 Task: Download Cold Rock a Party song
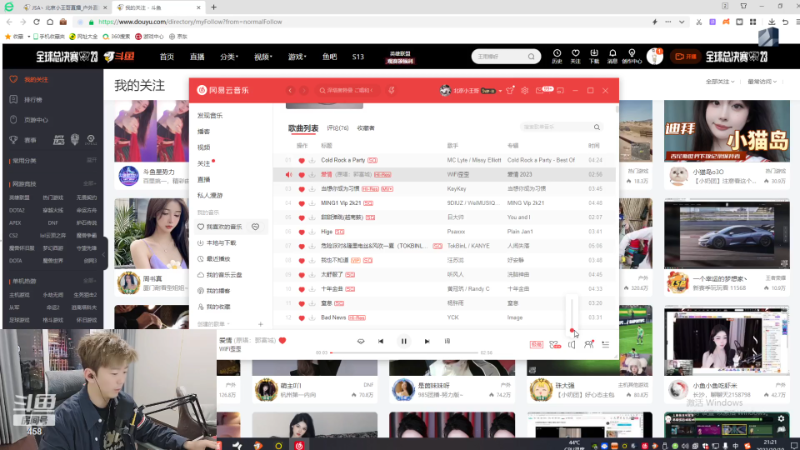click(312, 160)
